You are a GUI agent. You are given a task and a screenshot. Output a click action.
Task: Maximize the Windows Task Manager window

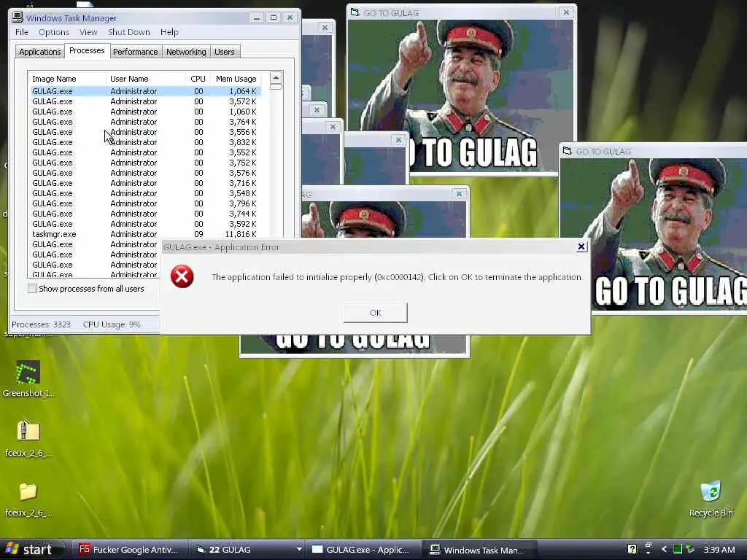pyautogui.click(x=274, y=17)
